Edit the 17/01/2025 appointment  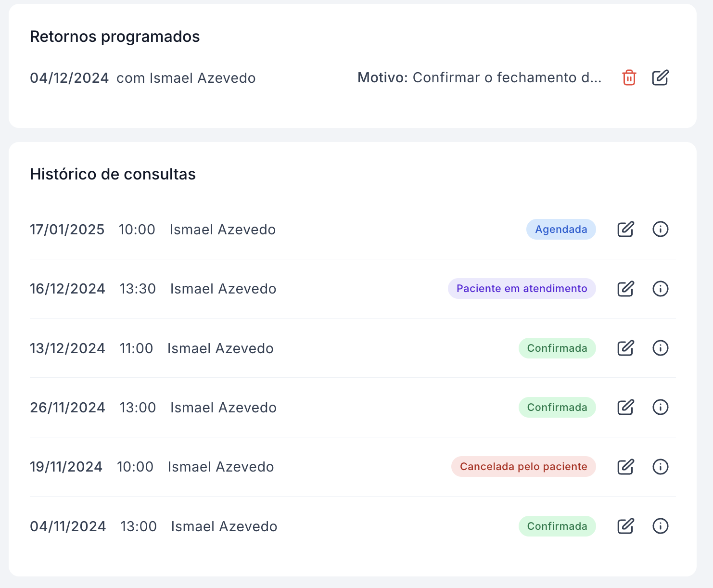tap(625, 230)
